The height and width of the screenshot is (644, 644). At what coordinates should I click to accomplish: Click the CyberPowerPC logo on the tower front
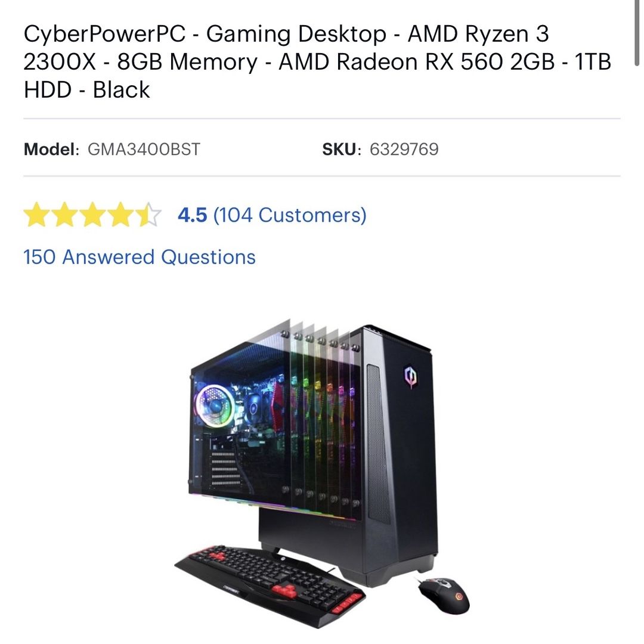[x=411, y=376]
